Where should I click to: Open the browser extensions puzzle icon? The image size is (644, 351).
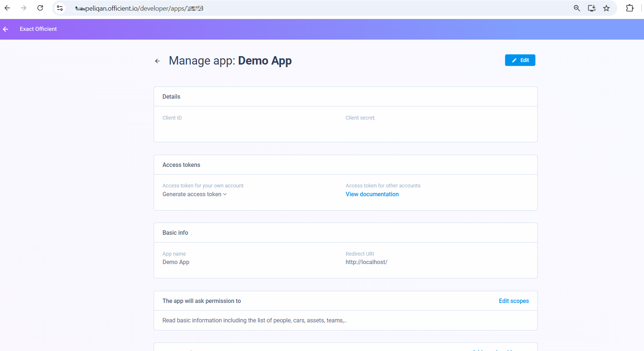(630, 8)
